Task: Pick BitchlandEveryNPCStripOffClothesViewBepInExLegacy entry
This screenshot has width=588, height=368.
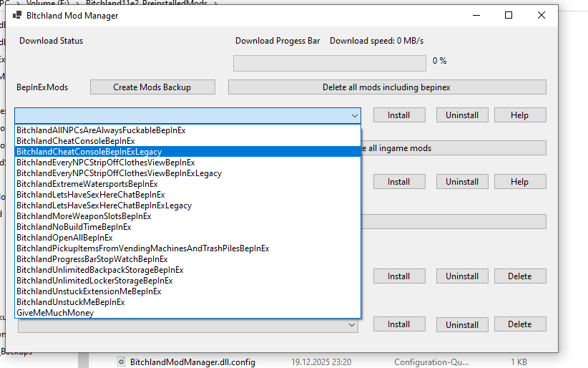Action: tap(187, 173)
